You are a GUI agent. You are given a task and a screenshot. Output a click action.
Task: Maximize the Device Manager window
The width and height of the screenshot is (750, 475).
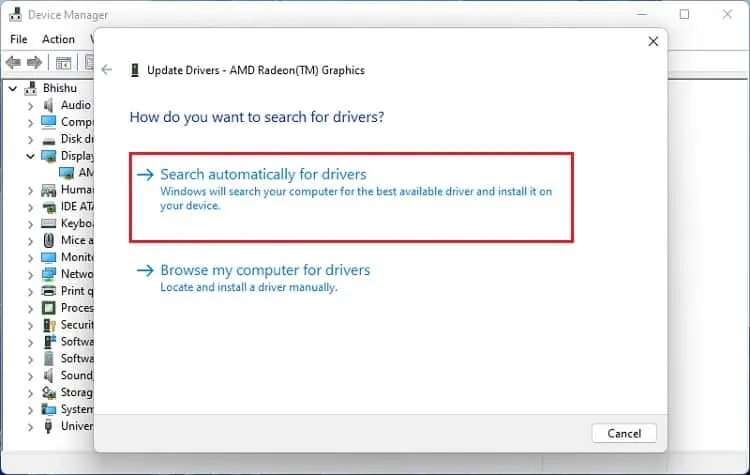pyautogui.click(x=684, y=14)
